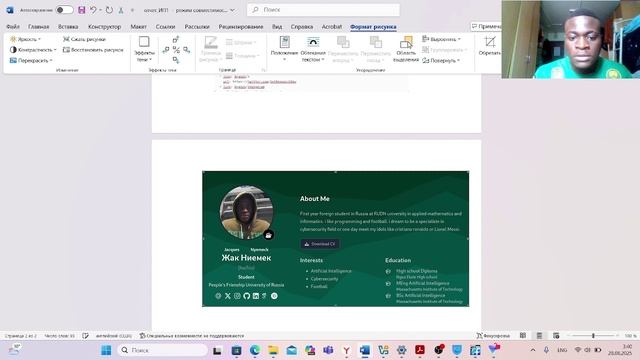Switch to read mode view icon
Screen dimensions: 640x360
[x=523, y=336]
